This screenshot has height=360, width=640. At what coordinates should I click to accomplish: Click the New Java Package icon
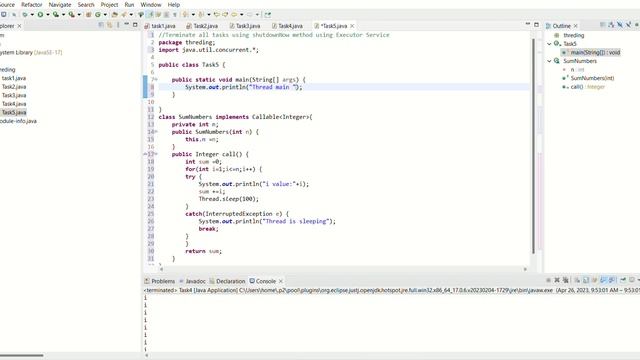pos(89,14)
